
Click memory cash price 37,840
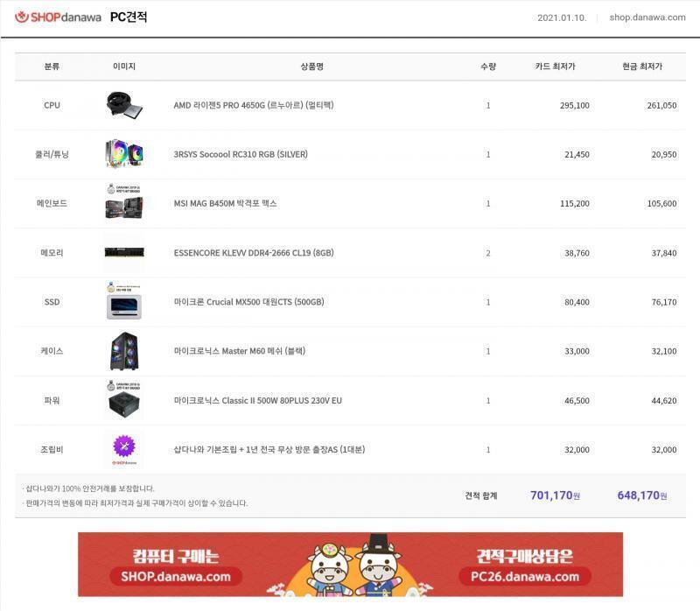click(x=664, y=253)
